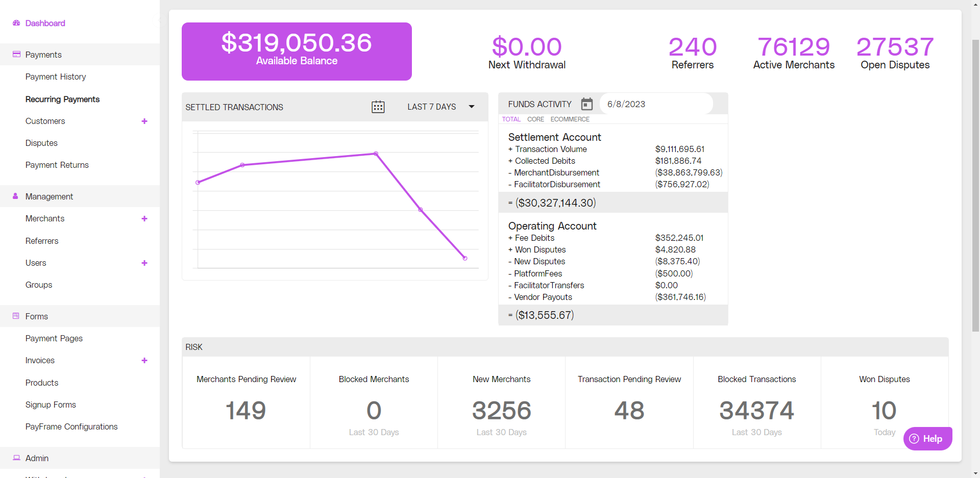Image resolution: width=980 pixels, height=478 pixels.
Task: Click Fee Debits amount $352,245.01
Action: click(679, 238)
